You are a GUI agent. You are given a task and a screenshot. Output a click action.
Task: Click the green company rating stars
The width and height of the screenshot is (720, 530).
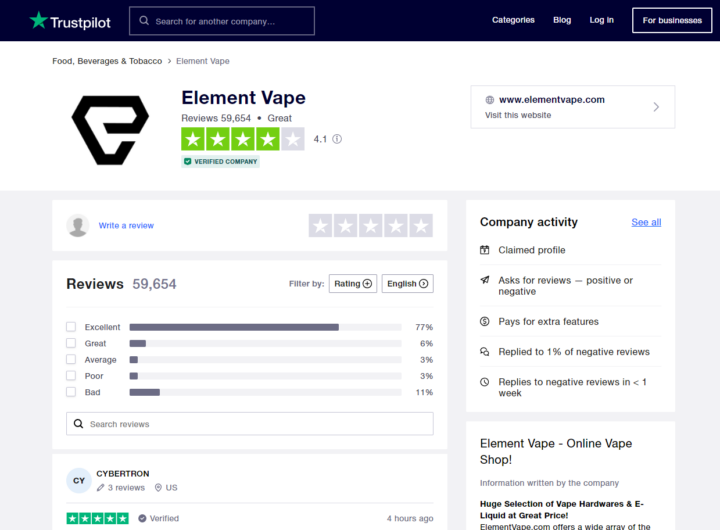click(x=243, y=139)
